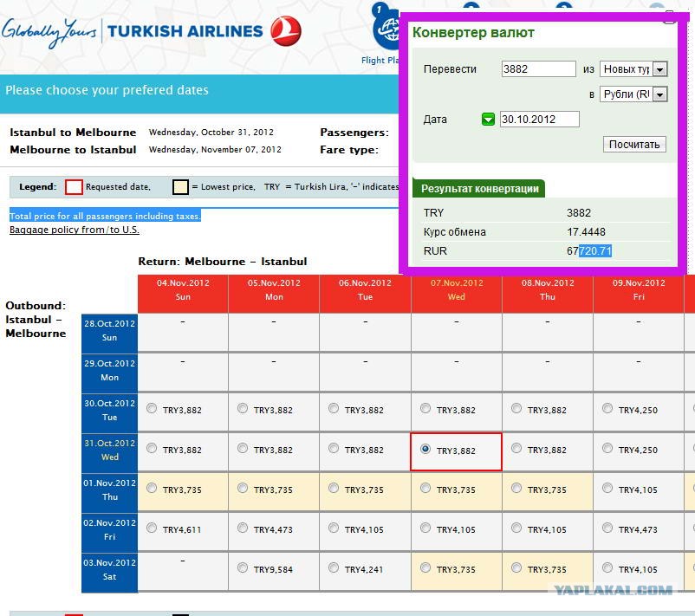The image size is (695, 616).
Task: Click the red Requested date legend box
Action: (74, 187)
